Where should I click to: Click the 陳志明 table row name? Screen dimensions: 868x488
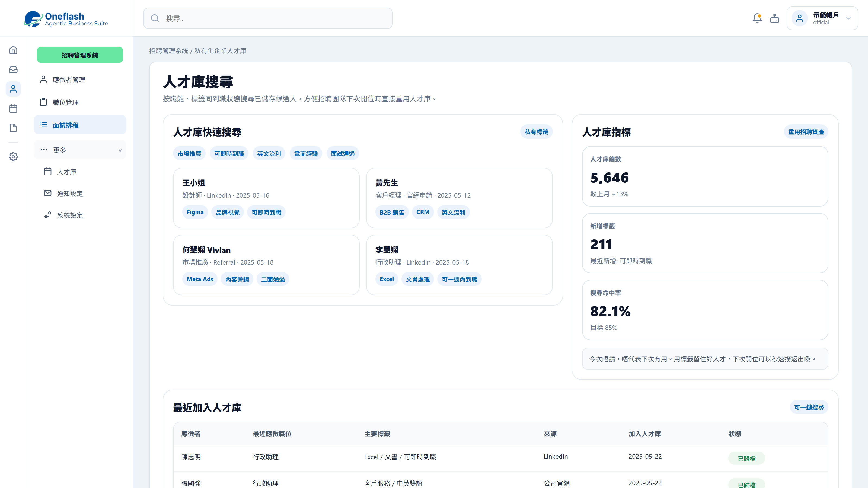pos(191,457)
